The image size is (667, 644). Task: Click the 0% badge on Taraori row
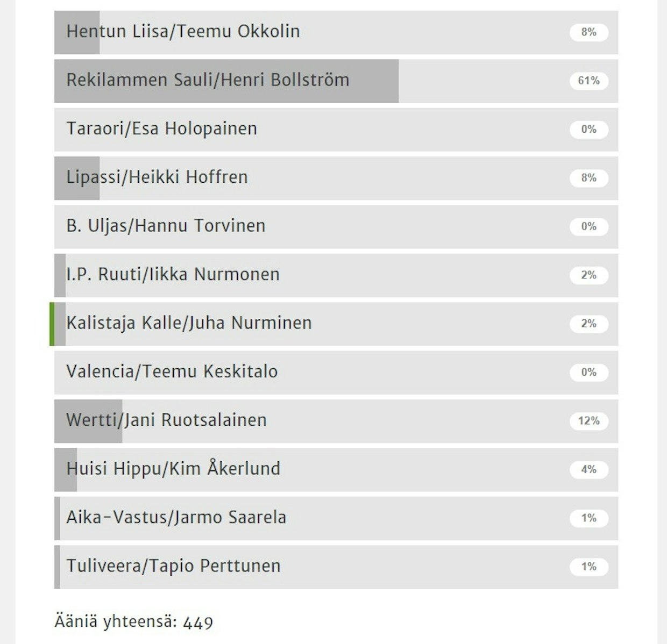pos(588,130)
